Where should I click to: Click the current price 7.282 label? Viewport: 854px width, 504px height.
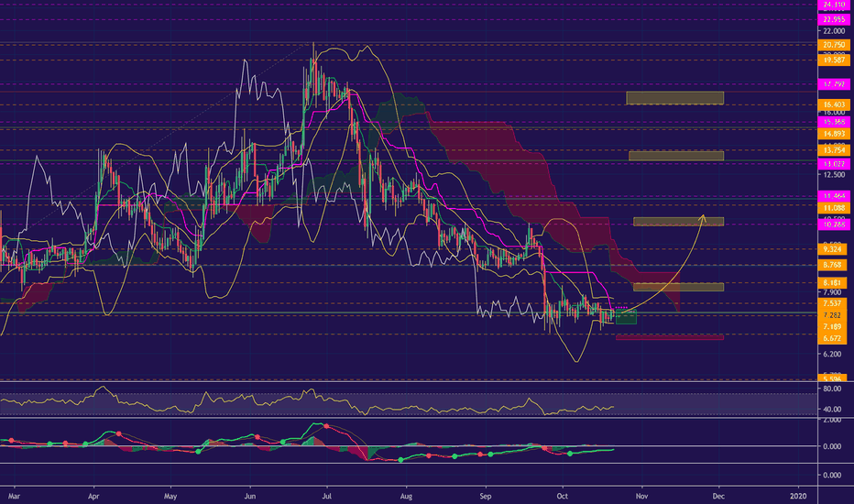point(832,315)
